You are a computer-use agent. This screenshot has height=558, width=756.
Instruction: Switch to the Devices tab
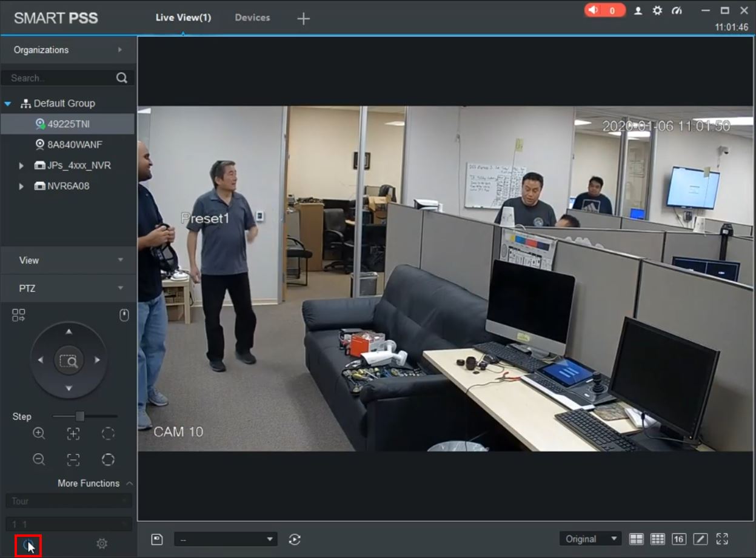click(x=252, y=18)
